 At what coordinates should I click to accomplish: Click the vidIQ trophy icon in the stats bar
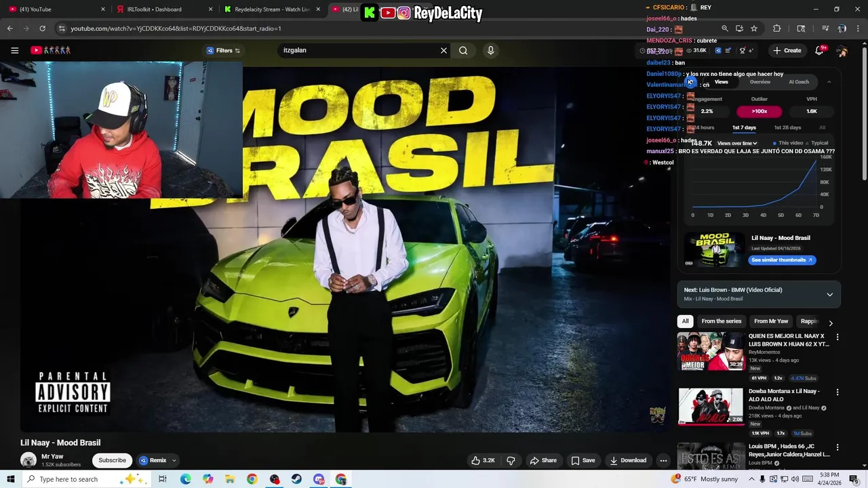743,50
